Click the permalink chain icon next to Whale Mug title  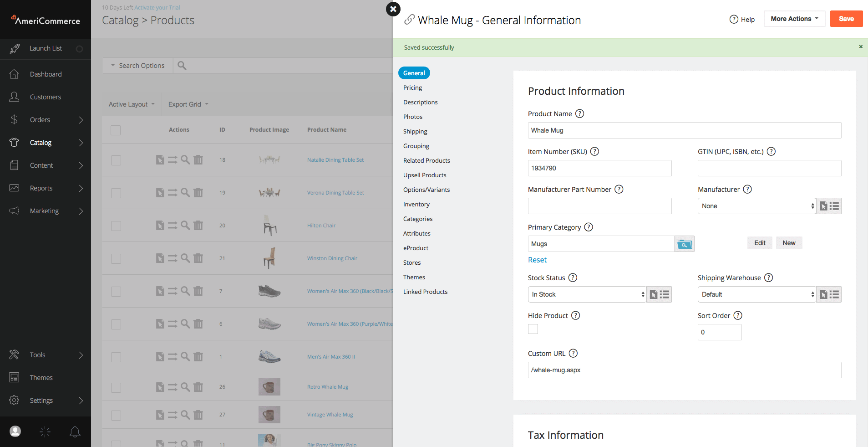(x=409, y=20)
